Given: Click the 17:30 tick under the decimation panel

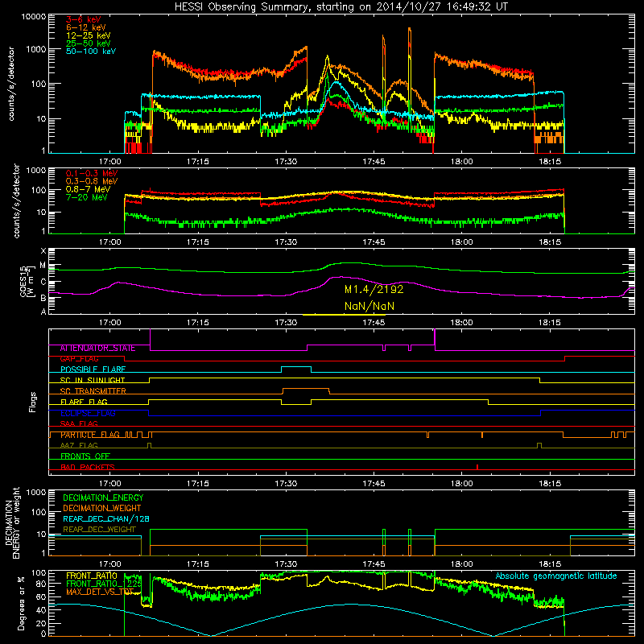Looking at the screenshot, I should (286, 564).
